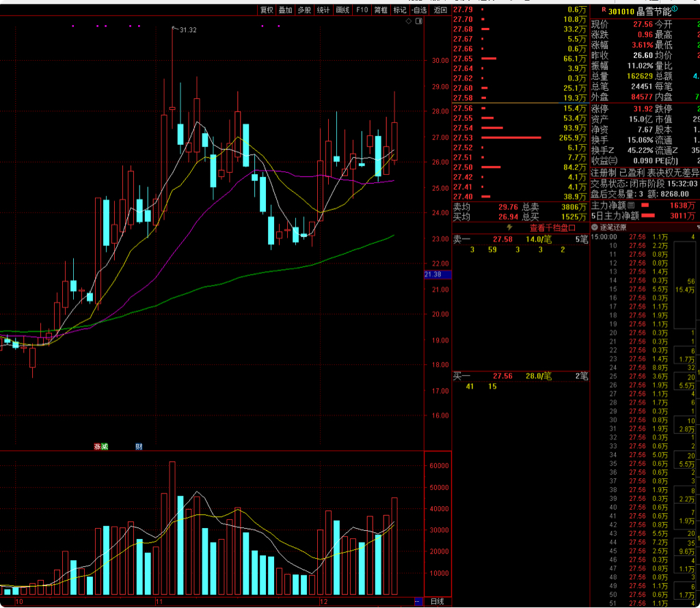The width and height of the screenshot is (700, 608).
Task: Click the 总卖 3806万 value
Action: (x=574, y=207)
